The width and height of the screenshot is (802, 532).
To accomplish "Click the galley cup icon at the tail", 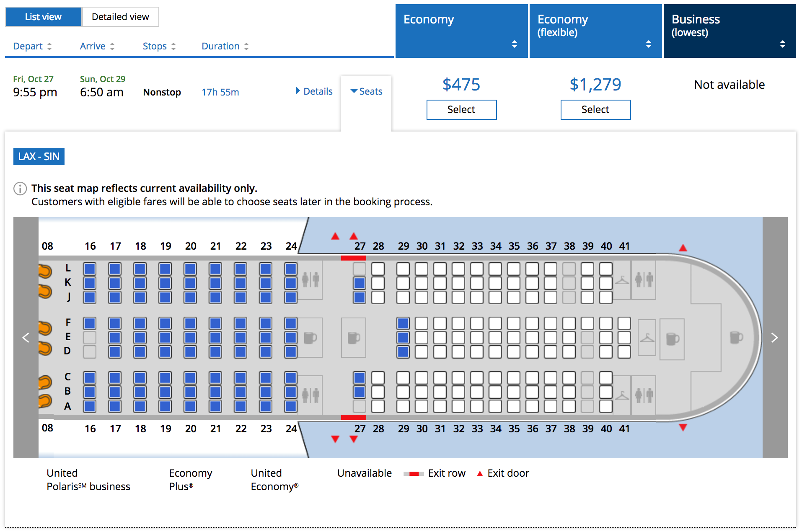I will [736, 337].
